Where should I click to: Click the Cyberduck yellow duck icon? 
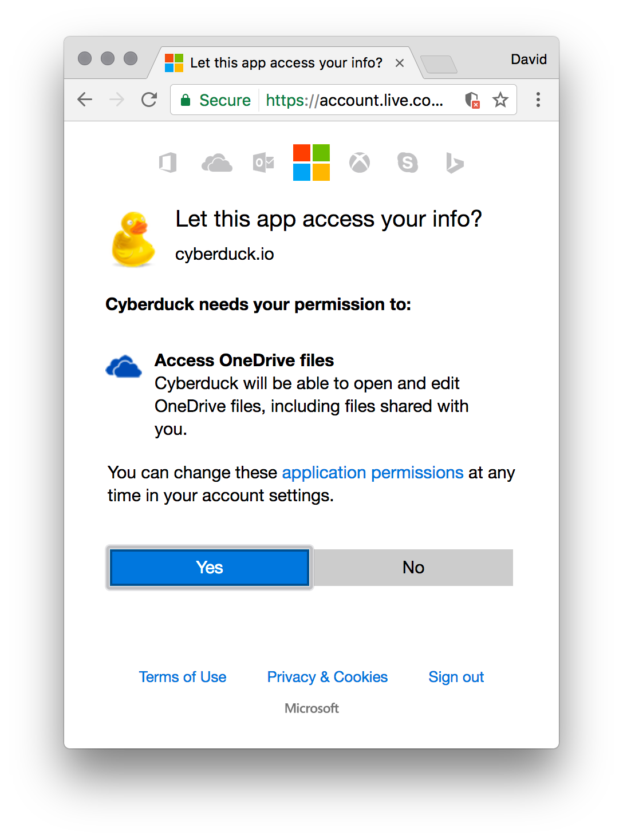coord(133,240)
